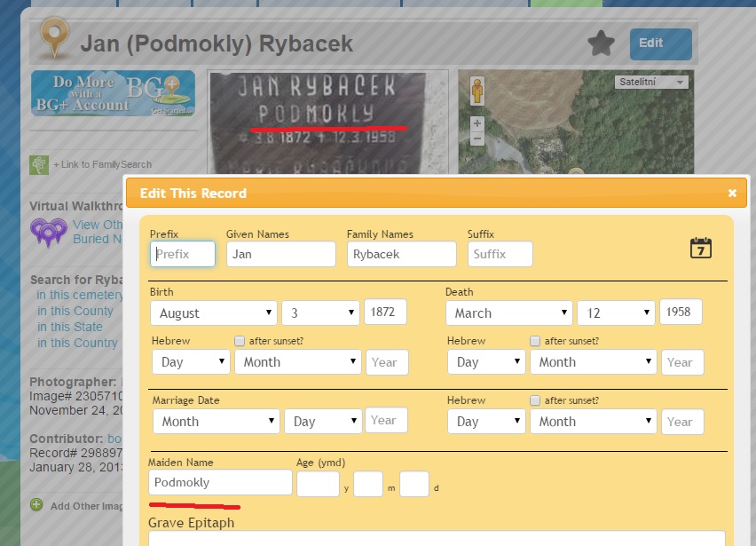
Task: Open the death month dropdown showing March
Action: click(x=508, y=313)
